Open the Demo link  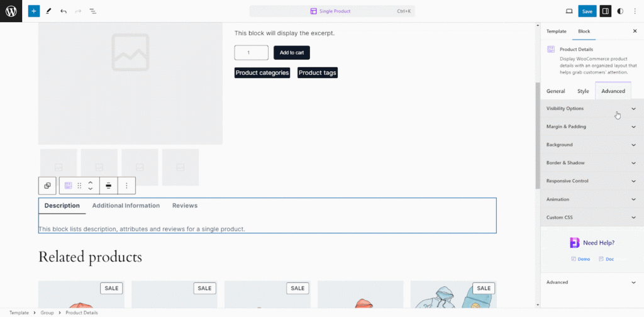point(580,259)
